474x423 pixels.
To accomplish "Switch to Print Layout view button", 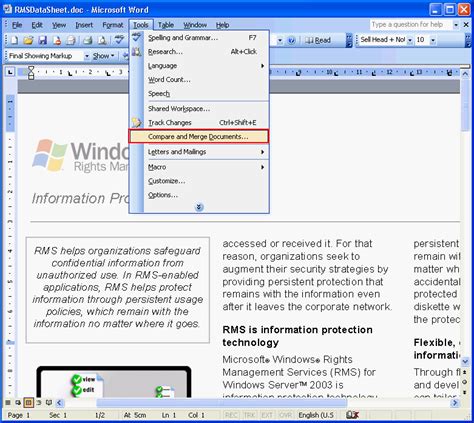I will [28, 403].
